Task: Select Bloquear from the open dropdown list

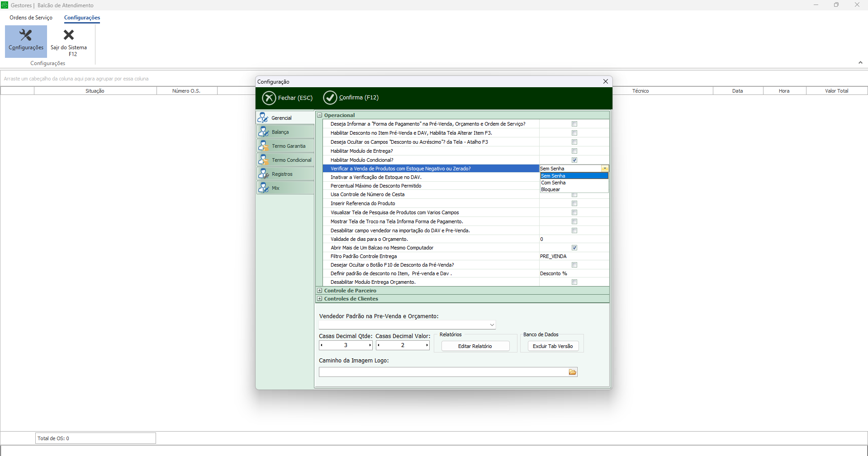Action: (551, 190)
